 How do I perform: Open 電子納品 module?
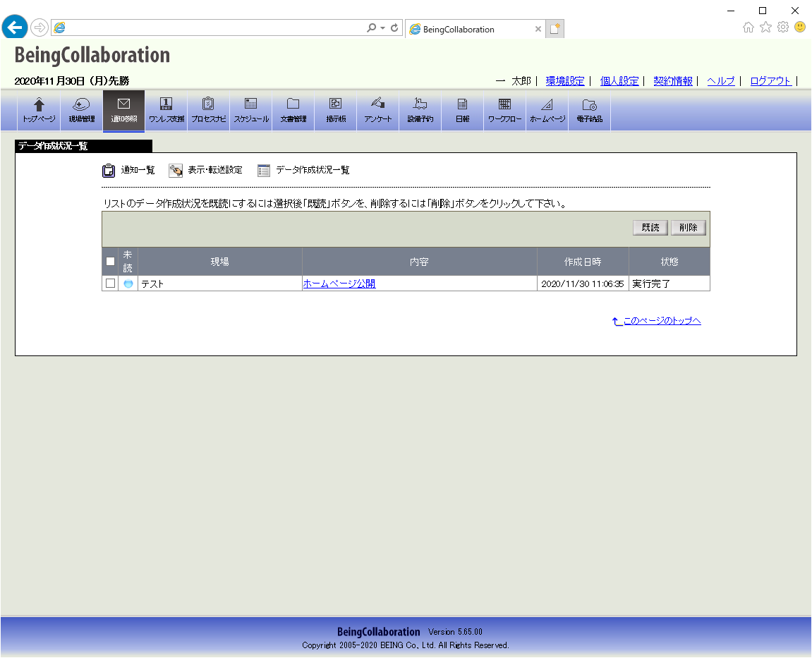click(590, 110)
